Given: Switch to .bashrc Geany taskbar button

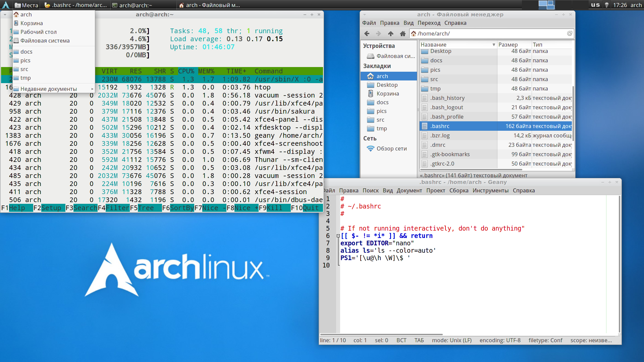Looking at the screenshot, I should 75,5.
